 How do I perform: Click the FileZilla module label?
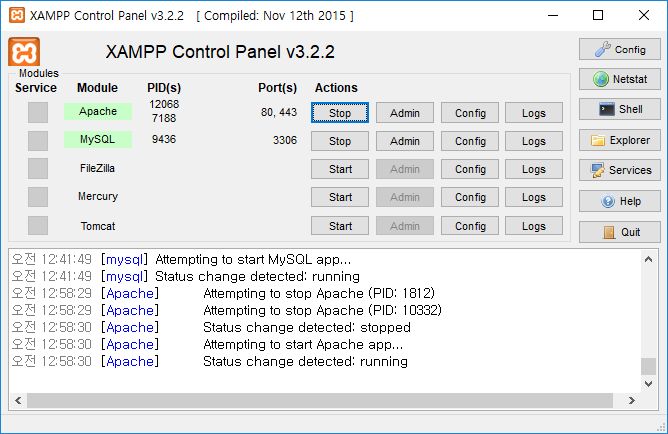point(98,168)
